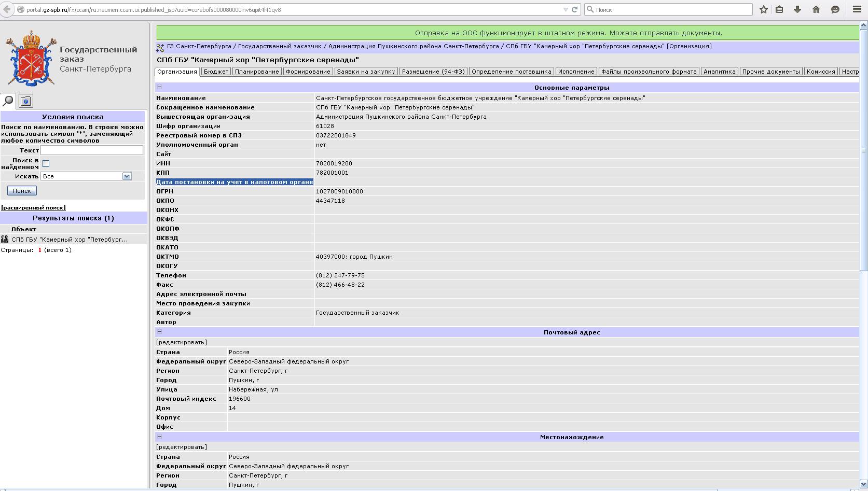The width and height of the screenshot is (868, 491).
Task: Click the vertical scrollbar down arrow
Action: [x=863, y=484]
